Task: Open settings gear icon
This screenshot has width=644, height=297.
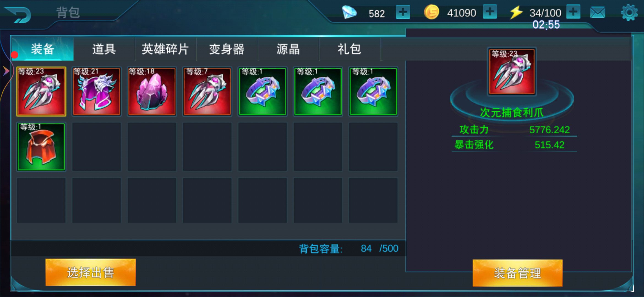Action: 629,12
